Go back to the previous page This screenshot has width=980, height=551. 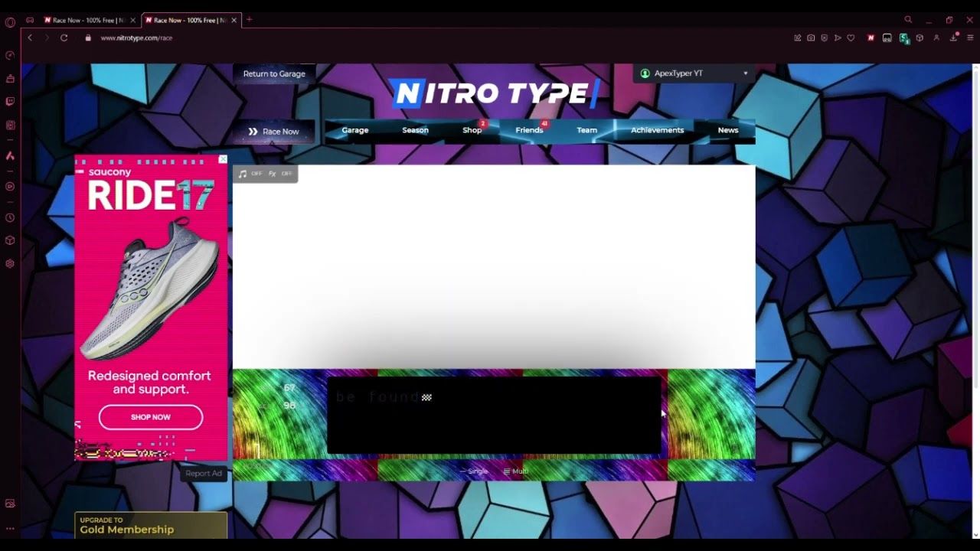(30, 37)
